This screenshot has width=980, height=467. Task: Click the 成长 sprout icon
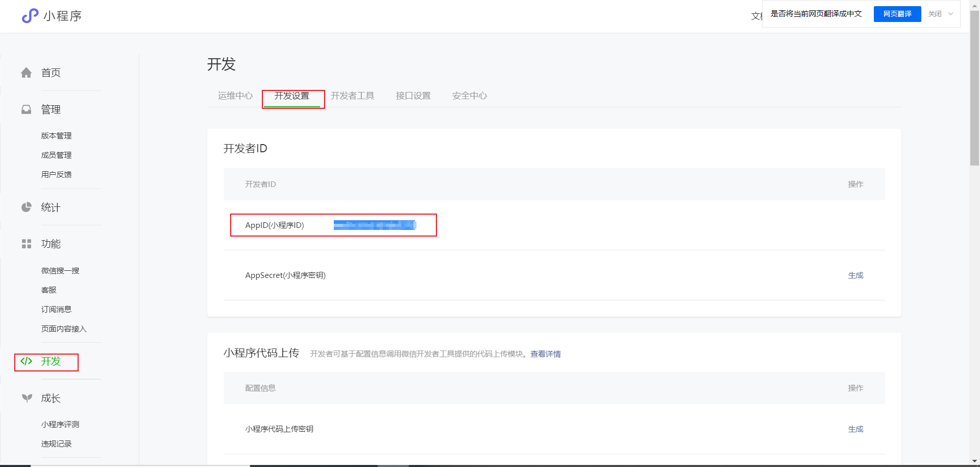[x=27, y=398]
